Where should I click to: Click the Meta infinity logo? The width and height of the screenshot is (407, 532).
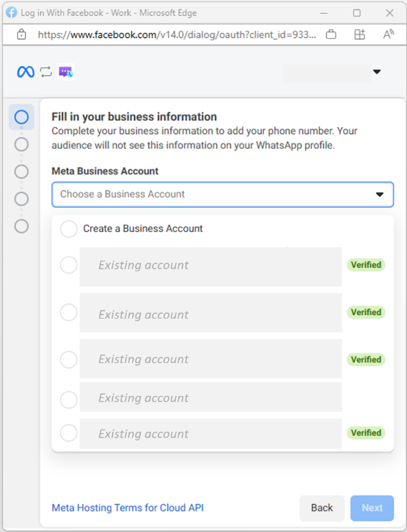tap(26, 72)
